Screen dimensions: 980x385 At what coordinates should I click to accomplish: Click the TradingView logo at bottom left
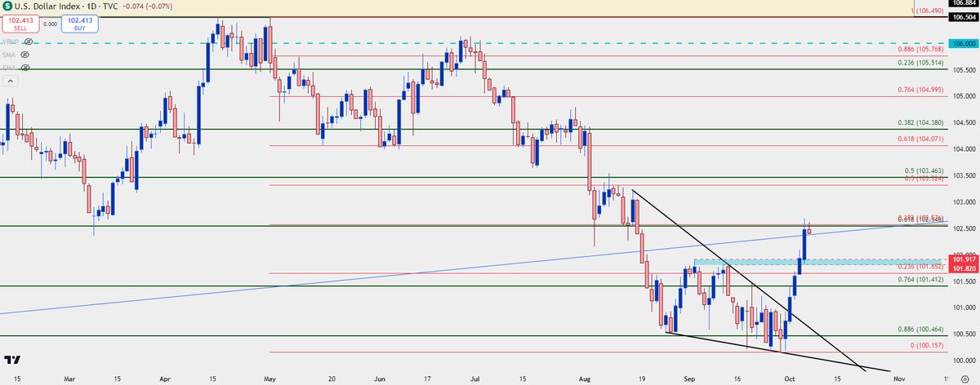12,360
